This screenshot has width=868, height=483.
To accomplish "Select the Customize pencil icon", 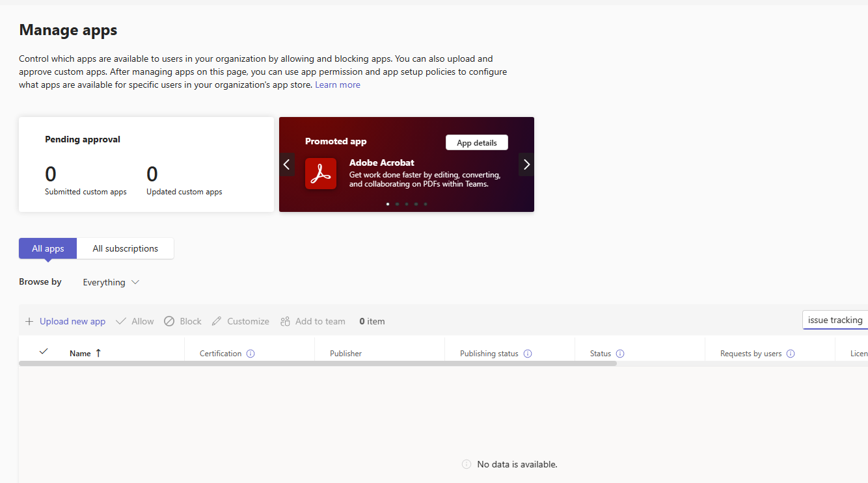I will (x=217, y=321).
